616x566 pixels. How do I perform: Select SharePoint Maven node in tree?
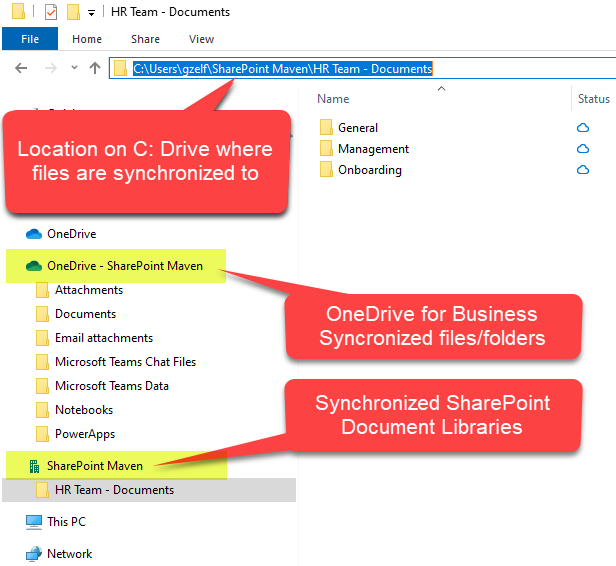[x=95, y=466]
